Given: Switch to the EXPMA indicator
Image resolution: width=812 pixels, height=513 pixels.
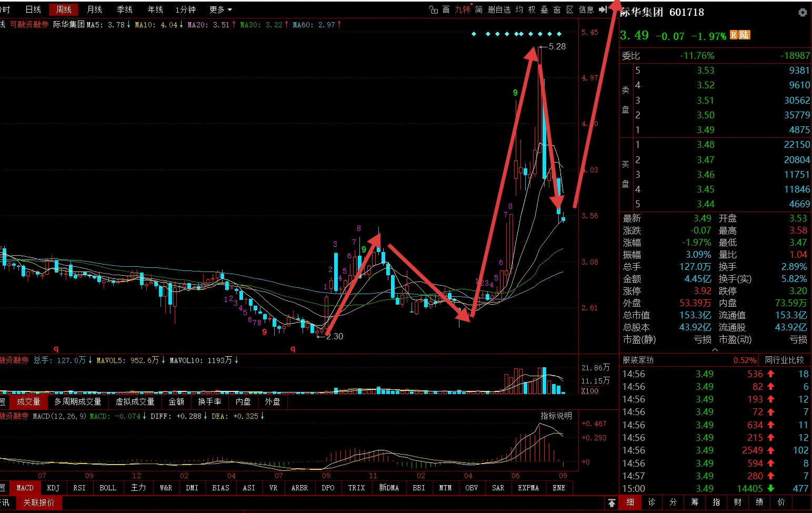Looking at the screenshot, I should 528,488.
